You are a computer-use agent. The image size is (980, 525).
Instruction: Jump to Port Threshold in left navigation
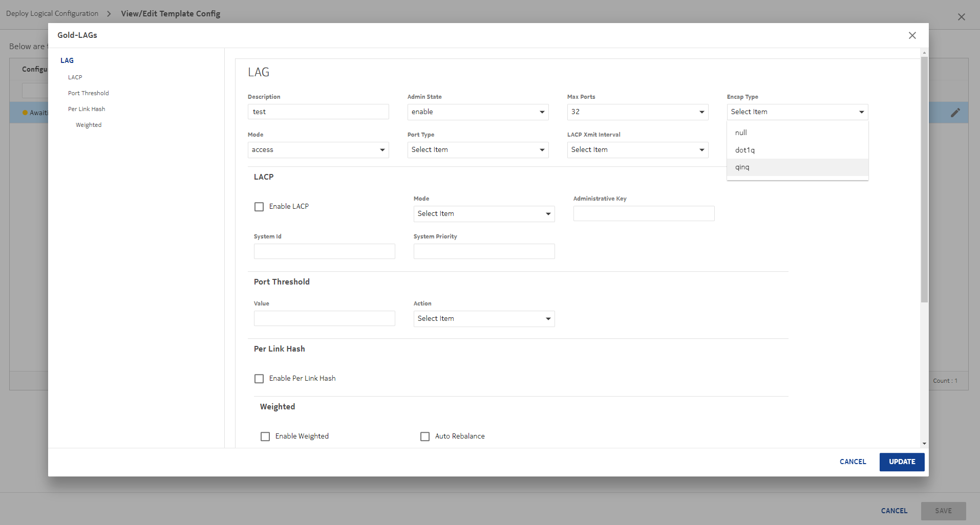[89, 93]
